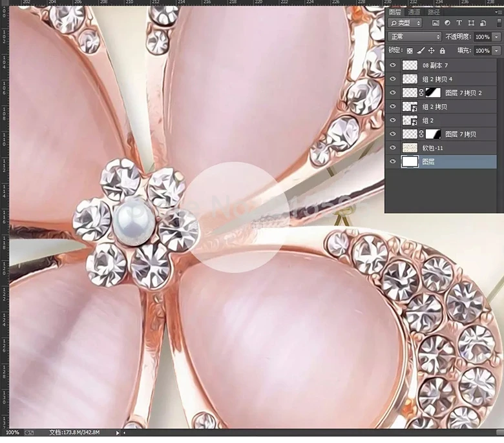Viewport: 504px width, 443px height.
Task: Click 文档:173.8M/342.8M status text
Action: click(x=74, y=433)
